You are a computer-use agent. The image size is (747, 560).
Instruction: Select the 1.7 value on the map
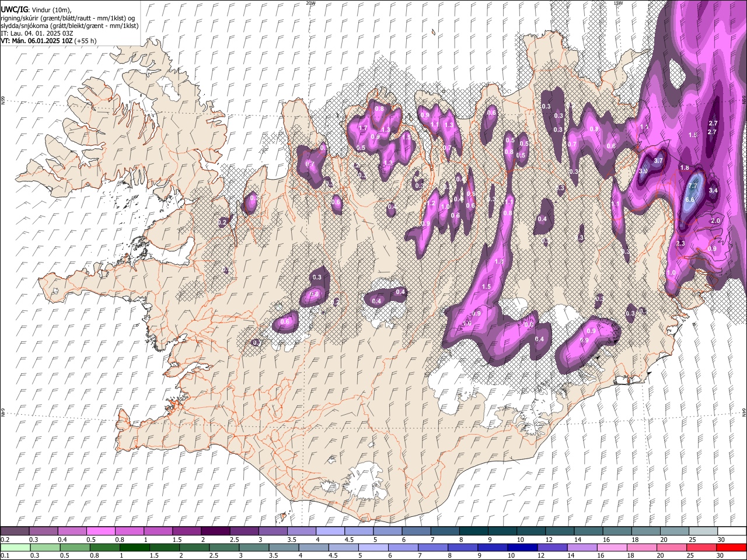click(362, 128)
